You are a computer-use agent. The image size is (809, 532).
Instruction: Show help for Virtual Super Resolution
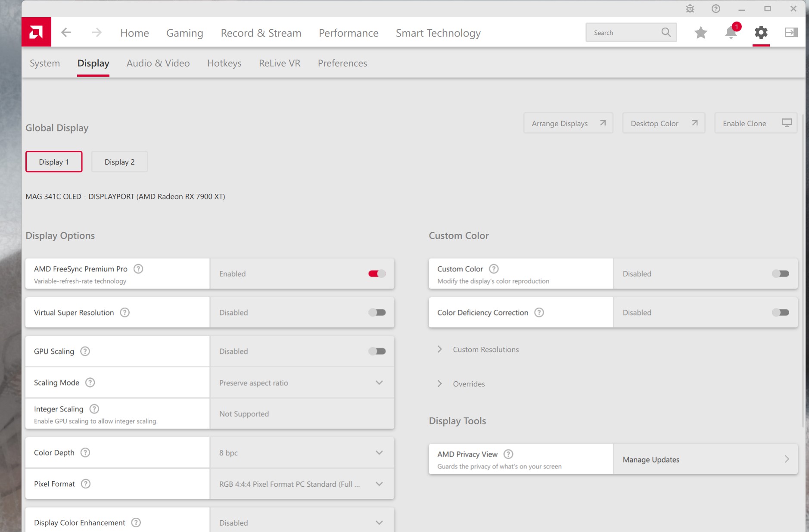[124, 312]
